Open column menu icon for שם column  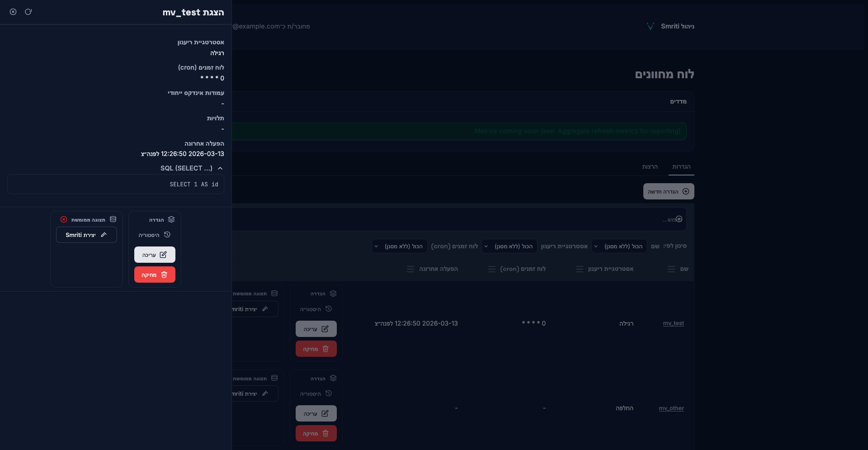coord(671,269)
